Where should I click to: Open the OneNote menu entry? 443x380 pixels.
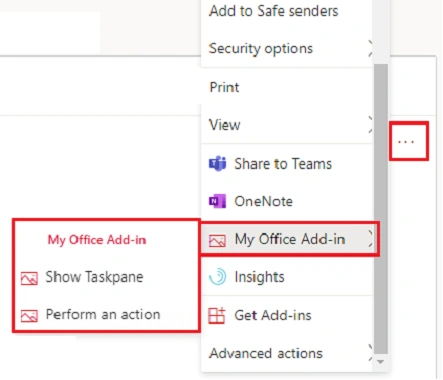coord(287,201)
